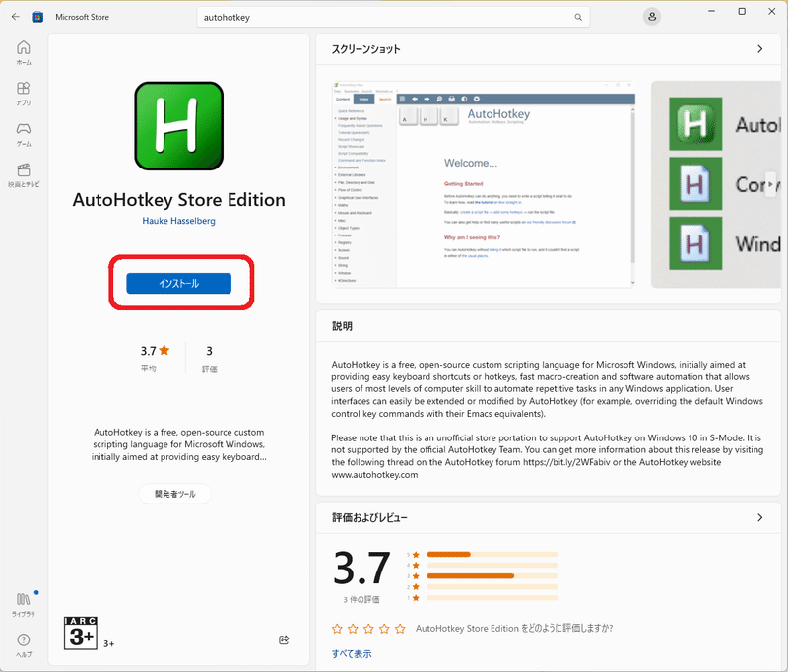Expand the スクリーンショット section chevron
Screen dimensions: 788x672
tap(759, 48)
